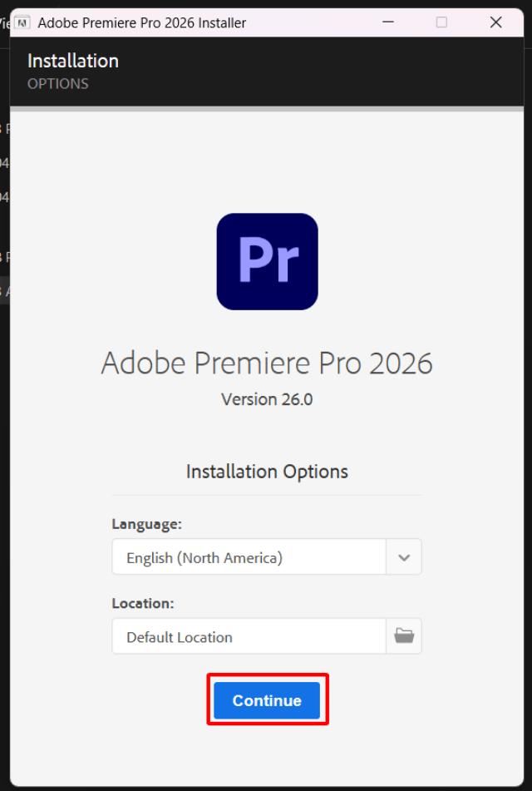
Task: Click the installer icon in the title bar
Action: tap(23, 22)
